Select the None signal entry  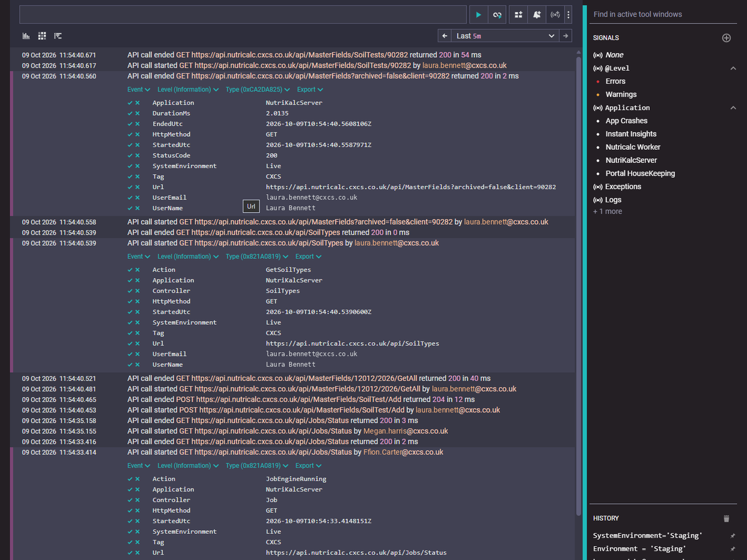614,55
